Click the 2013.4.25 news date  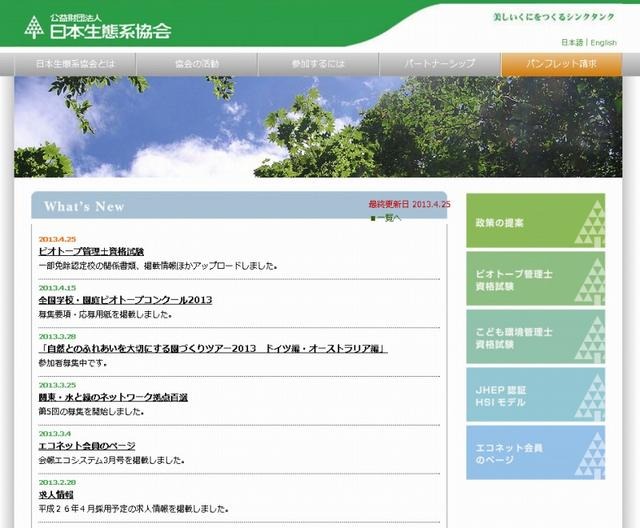pyautogui.click(x=58, y=239)
